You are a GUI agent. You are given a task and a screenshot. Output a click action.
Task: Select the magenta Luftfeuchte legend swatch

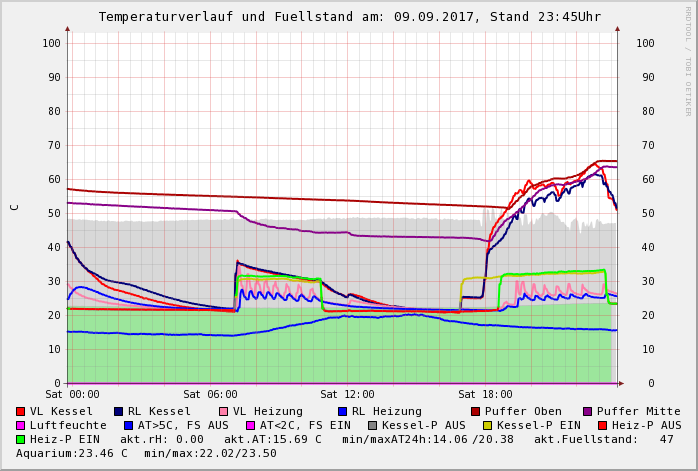pyautogui.click(x=20, y=425)
